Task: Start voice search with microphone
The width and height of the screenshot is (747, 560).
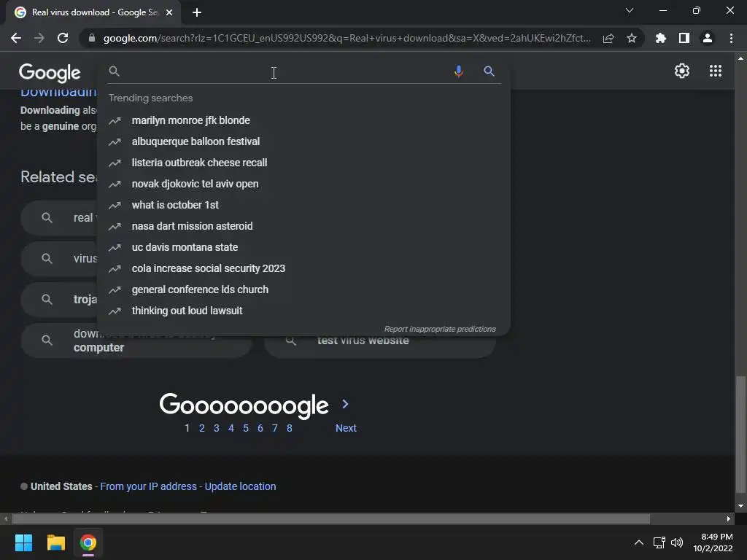Action: click(x=458, y=71)
